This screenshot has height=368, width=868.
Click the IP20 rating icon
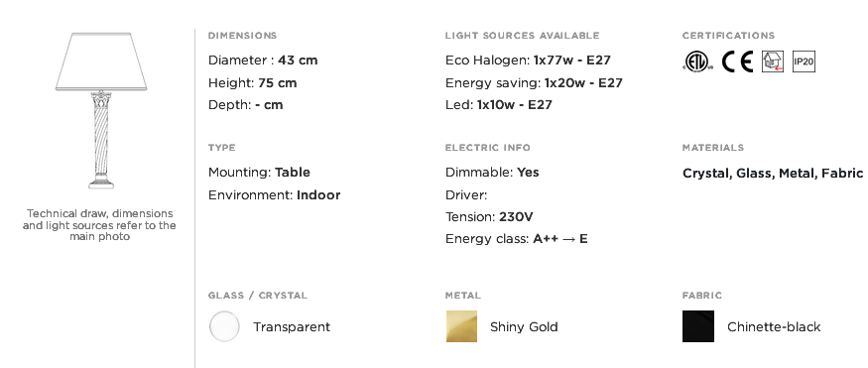(804, 61)
